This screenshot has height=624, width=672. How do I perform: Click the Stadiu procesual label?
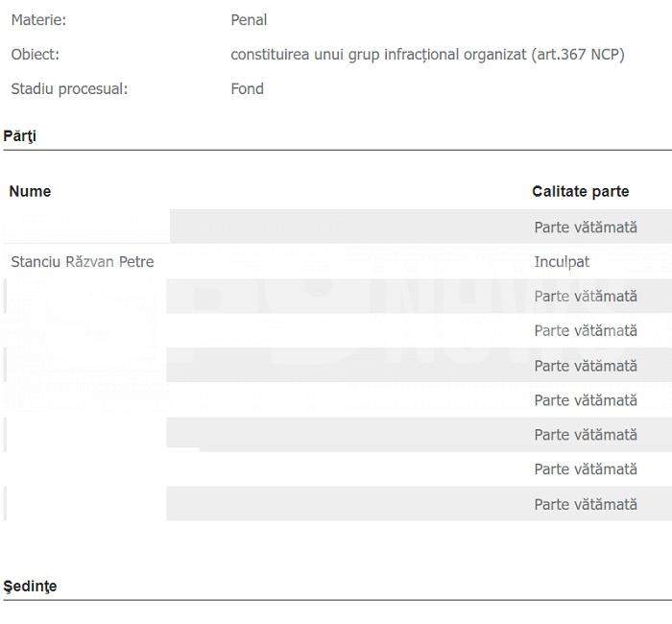coord(69,89)
